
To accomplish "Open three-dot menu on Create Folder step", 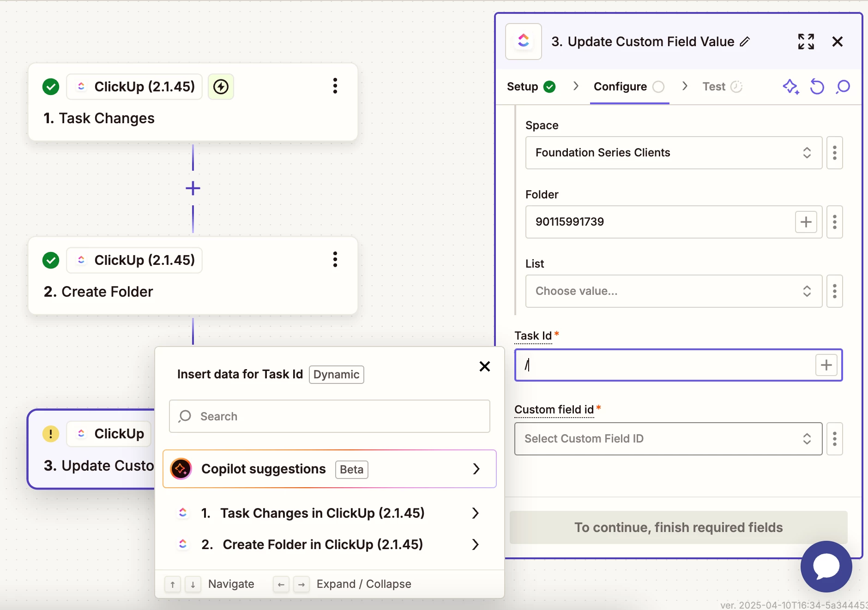I will 335,259.
